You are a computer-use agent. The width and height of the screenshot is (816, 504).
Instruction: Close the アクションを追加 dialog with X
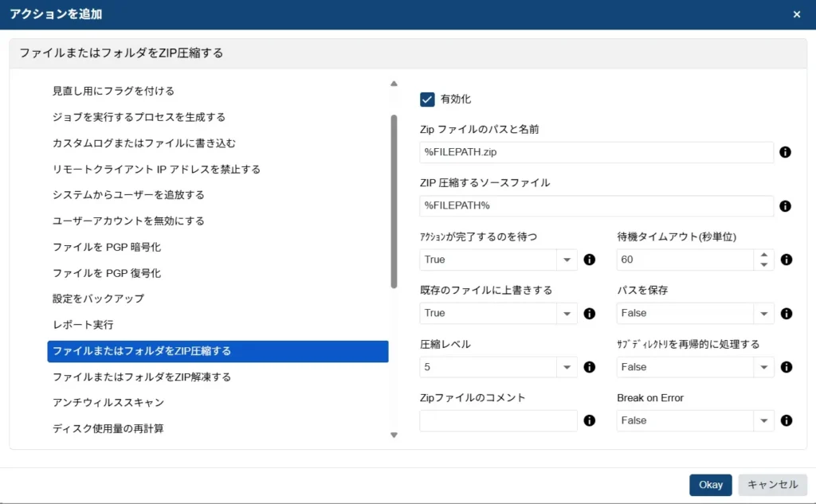point(797,14)
